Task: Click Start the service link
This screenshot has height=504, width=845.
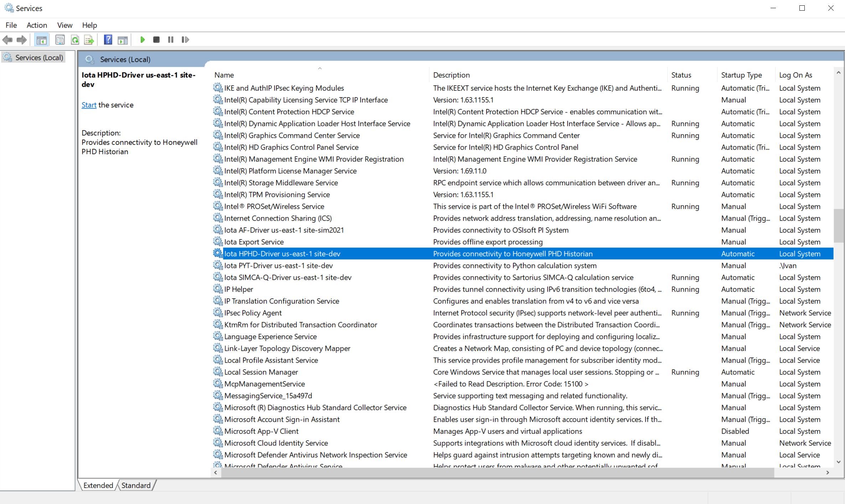Action: 89,105
